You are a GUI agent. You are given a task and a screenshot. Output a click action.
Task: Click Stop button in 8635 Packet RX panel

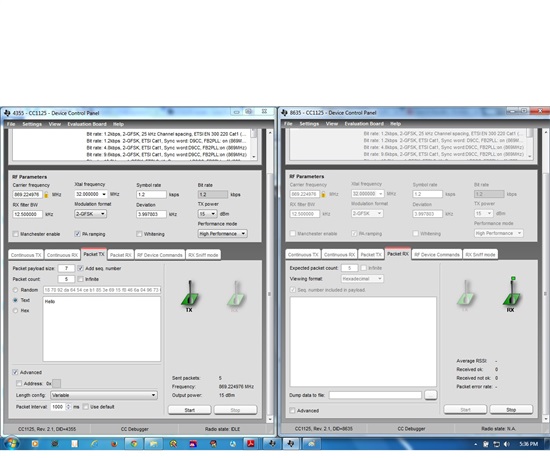coord(511,410)
